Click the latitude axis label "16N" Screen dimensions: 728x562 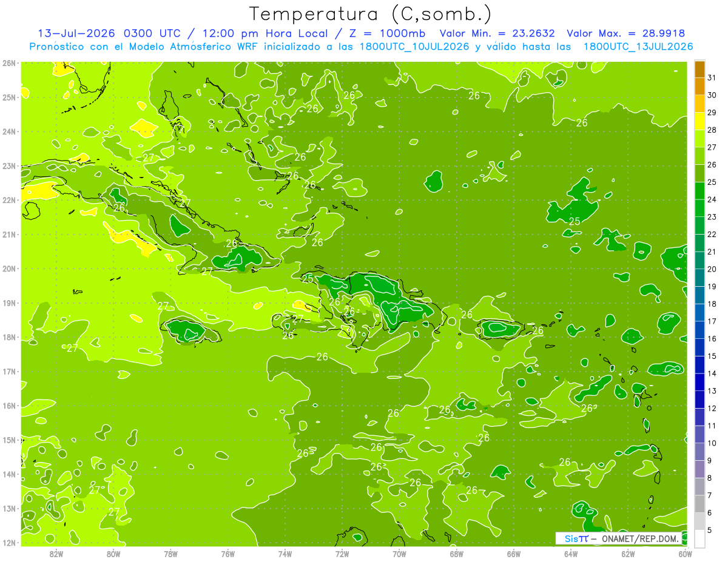point(9,406)
